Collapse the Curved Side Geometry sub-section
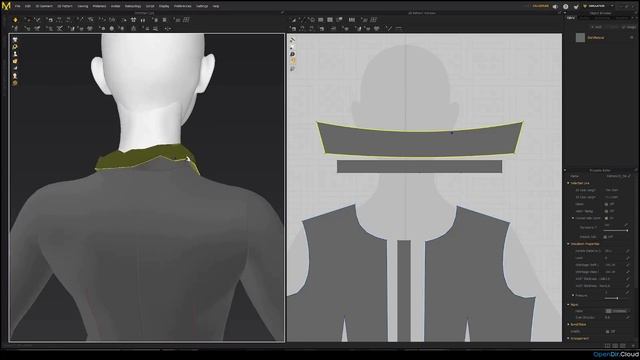The width and height of the screenshot is (640, 360). [x=573, y=218]
